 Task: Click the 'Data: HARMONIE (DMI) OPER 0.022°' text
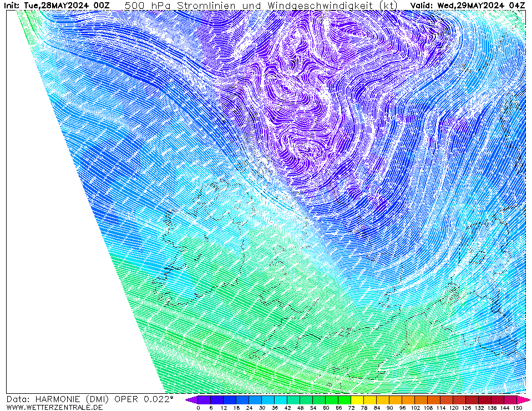(90, 399)
